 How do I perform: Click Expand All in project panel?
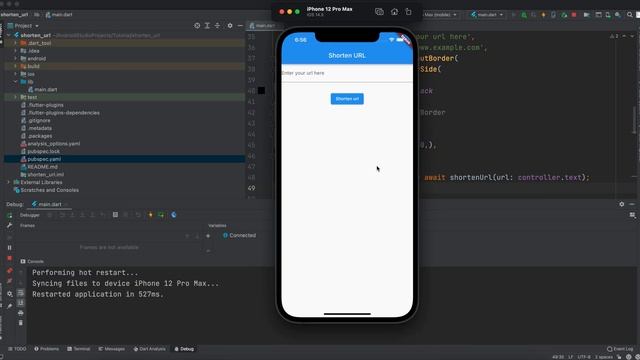pyautogui.click(x=207, y=26)
